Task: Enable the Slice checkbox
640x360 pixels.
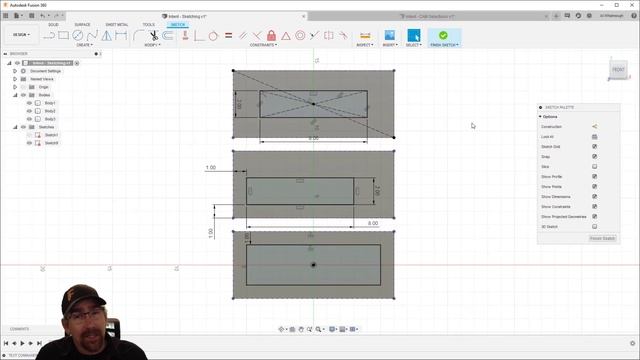Action: click(x=594, y=167)
